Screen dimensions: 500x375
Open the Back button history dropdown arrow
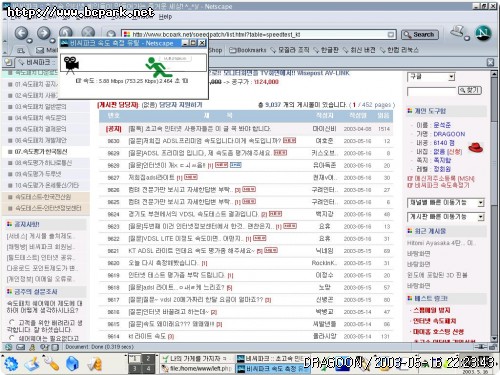[29, 41]
